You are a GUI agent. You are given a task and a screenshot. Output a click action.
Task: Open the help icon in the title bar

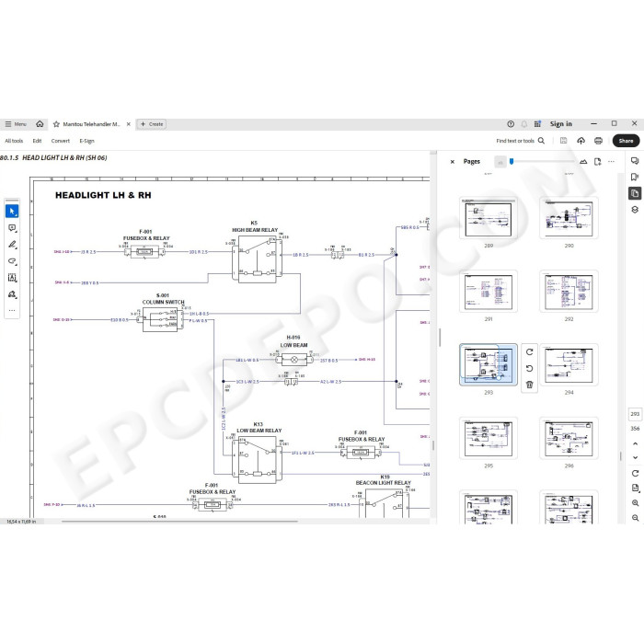pos(511,124)
